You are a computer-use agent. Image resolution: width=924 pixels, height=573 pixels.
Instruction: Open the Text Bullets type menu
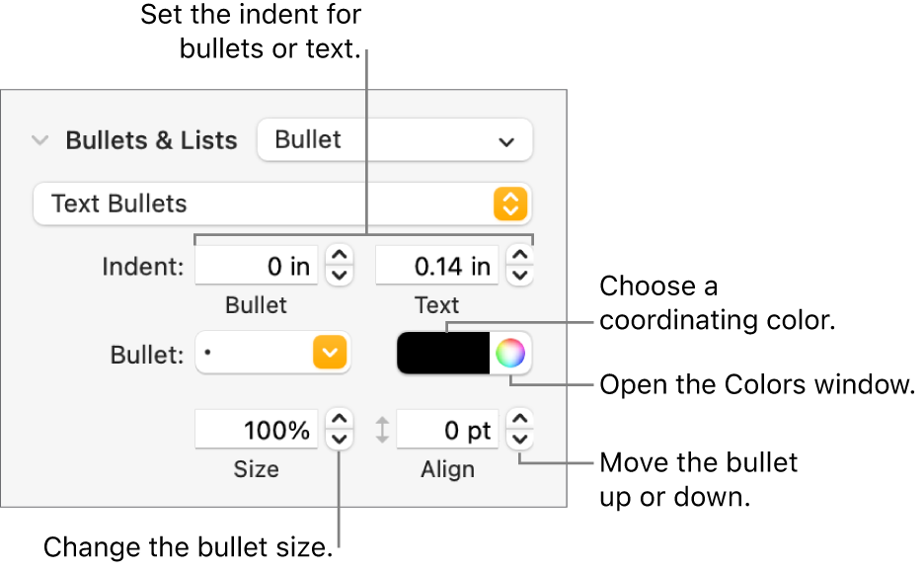pos(281,204)
